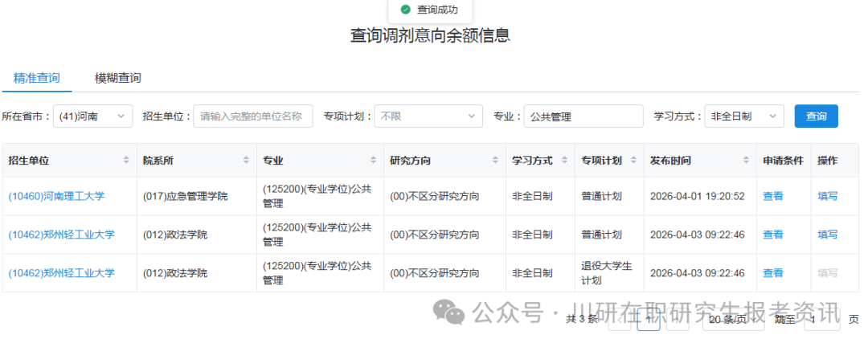Image resolution: width=868 pixels, height=347 pixels.
Task: Open the 专项计划 dropdown showing 不限
Action: (428, 116)
